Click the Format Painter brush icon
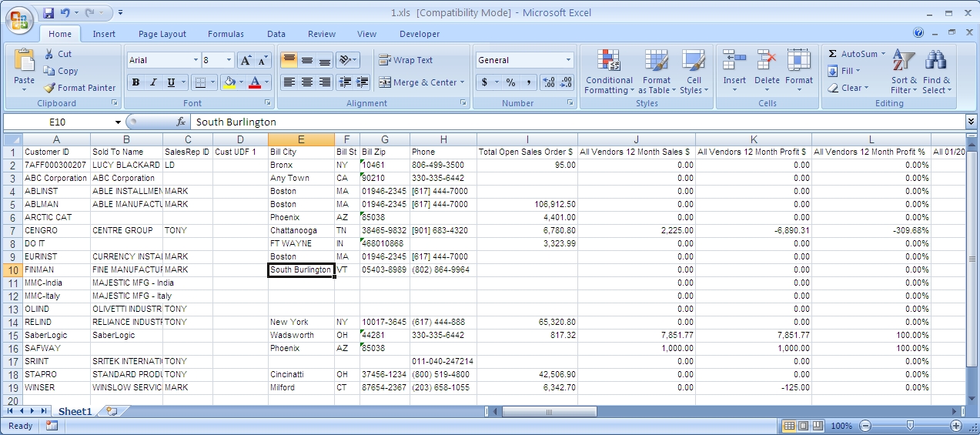This screenshot has width=980, height=435. 50,88
